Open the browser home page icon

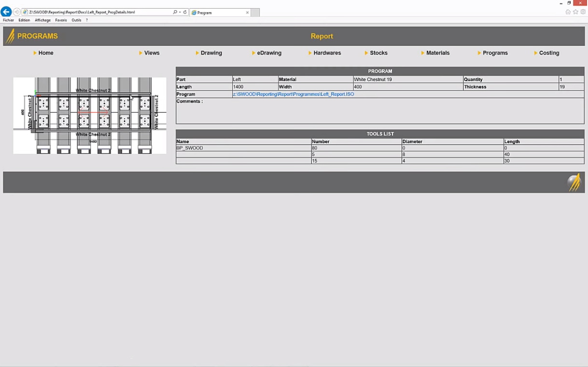(x=568, y=12)
